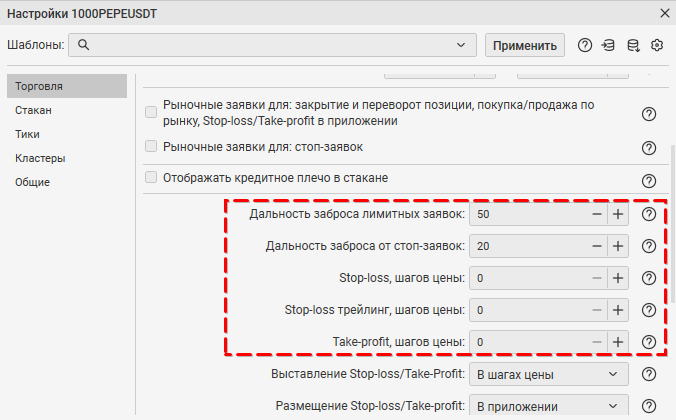Click the help icon next to Применить button
The height and width of the screenshot is (420, 676).
(x=585, y=45)
